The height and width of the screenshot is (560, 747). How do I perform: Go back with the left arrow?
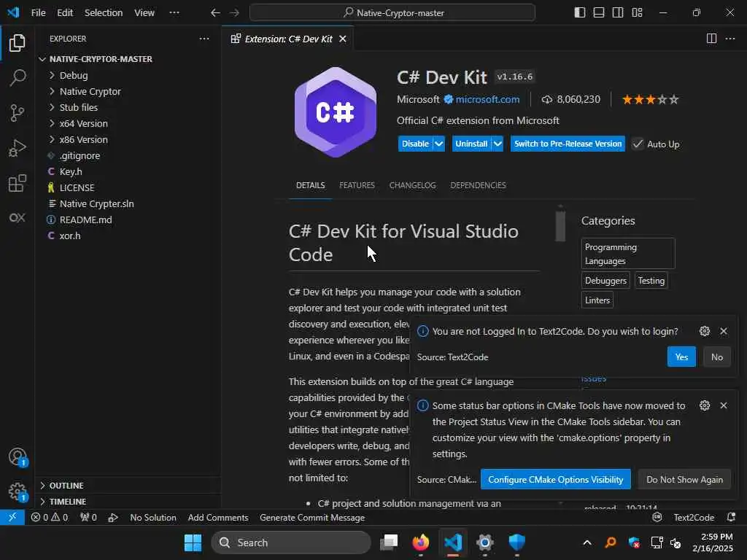(x=215, y=13)
